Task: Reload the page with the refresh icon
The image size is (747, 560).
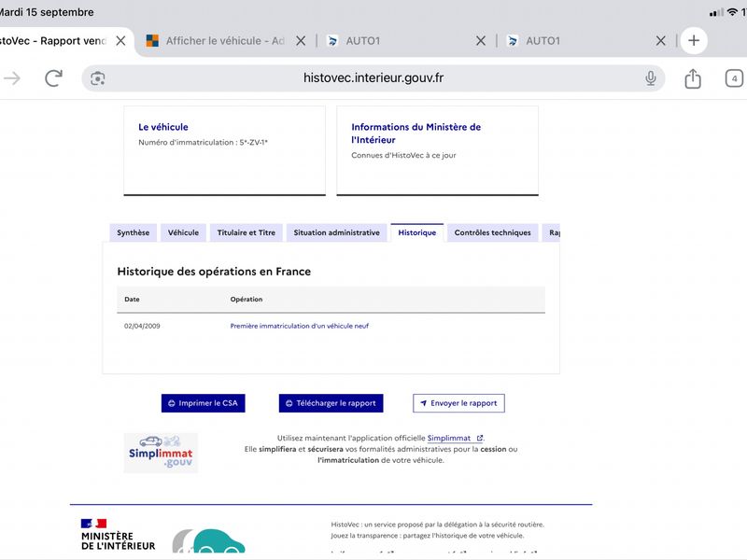Action: [x=53, y=78]
